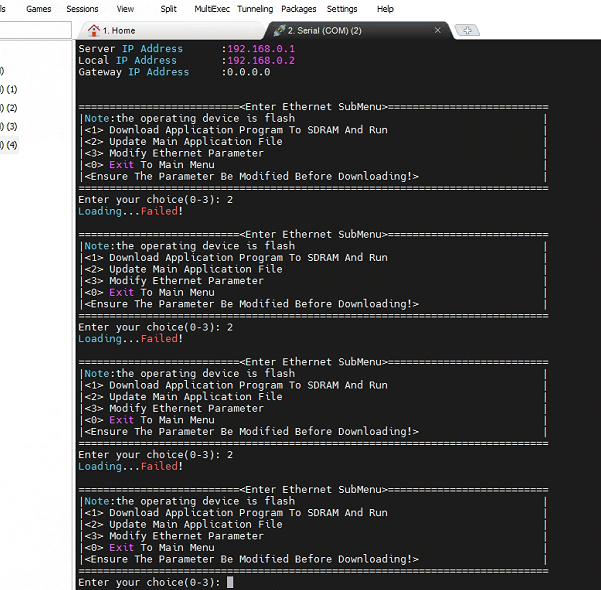Select the session ending with (1)
Viewport: 601px width, 590px height.
click(10, 90)
